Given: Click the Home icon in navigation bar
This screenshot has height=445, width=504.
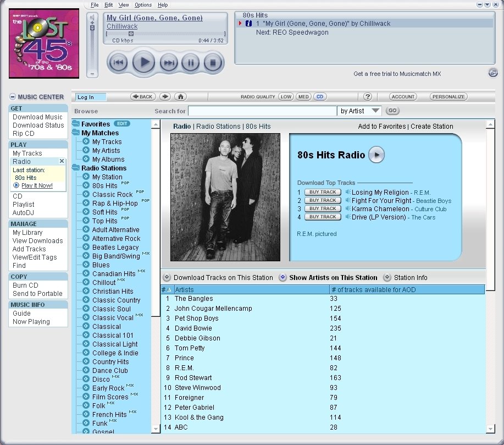Looking at the screenshot, I should tap(180, 97).
